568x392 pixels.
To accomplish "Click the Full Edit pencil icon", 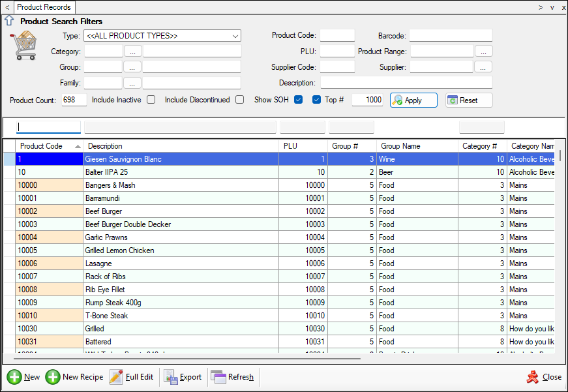I will pos(116,377).
